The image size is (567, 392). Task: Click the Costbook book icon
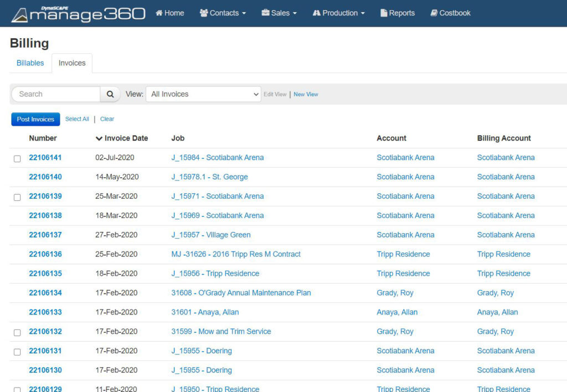[x=434, y=13]
